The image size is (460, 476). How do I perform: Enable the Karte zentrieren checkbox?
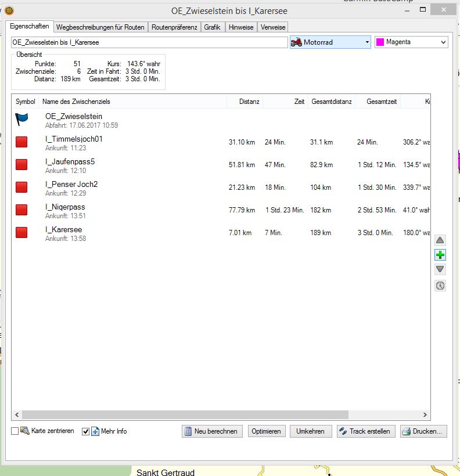[15, 431]
